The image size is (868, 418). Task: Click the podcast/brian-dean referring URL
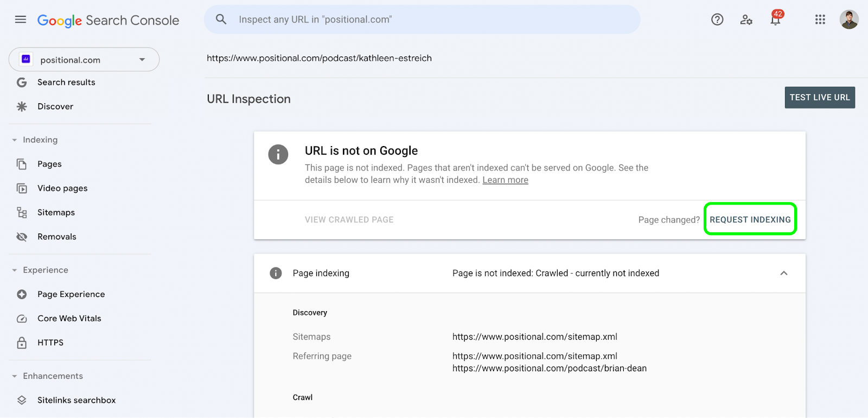coord(550,368)
